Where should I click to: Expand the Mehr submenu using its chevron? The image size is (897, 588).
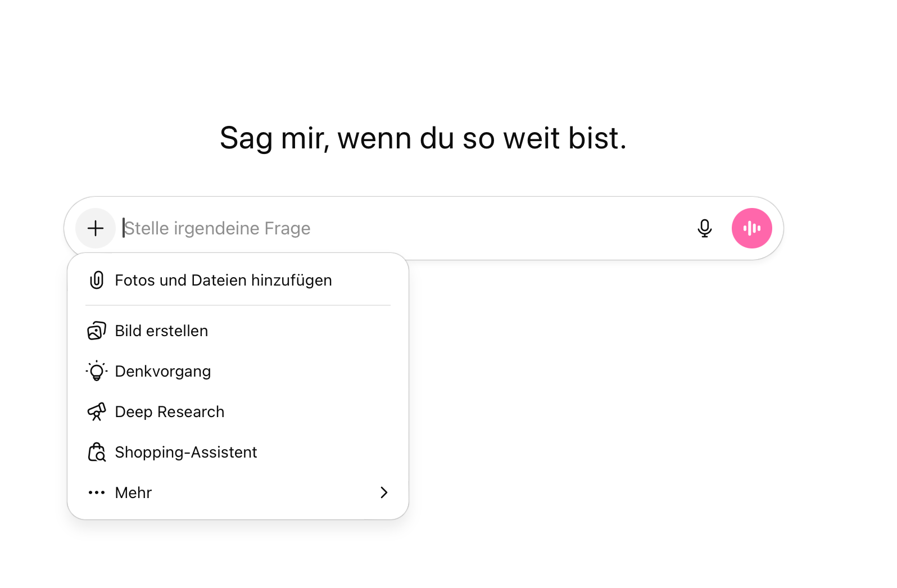click(x=384, y=493)
